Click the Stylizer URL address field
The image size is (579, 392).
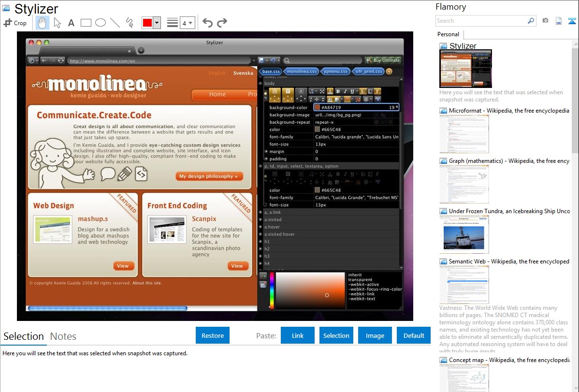(159, 61)
